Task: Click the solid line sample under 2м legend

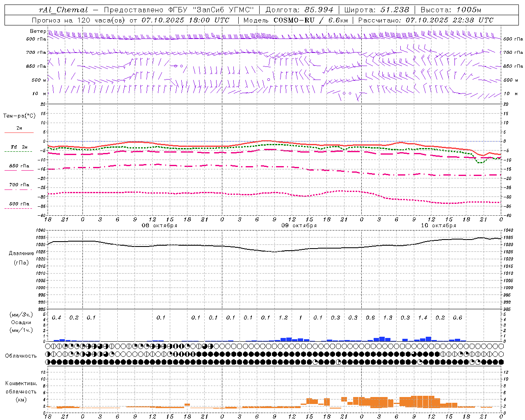Action: 19,132
